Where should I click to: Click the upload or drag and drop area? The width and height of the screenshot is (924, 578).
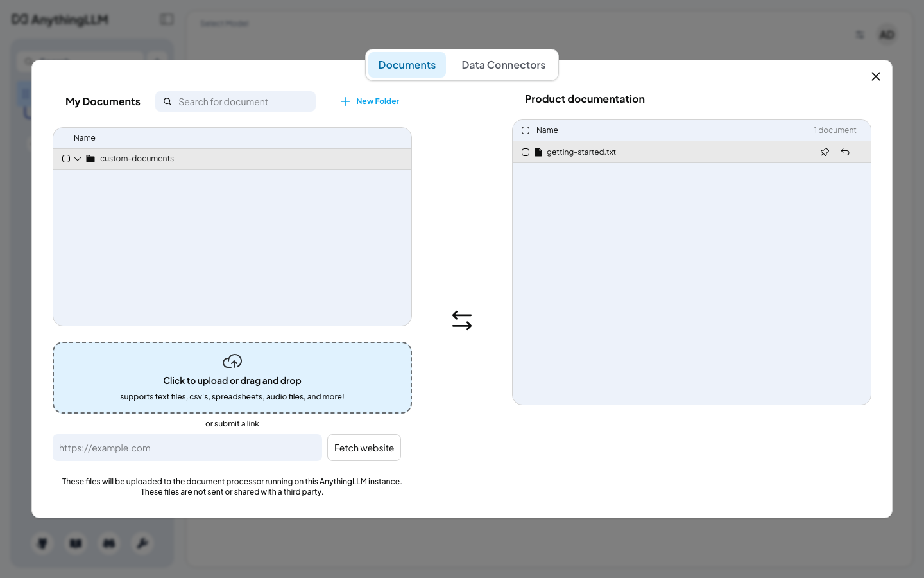[x=232, y=378]
